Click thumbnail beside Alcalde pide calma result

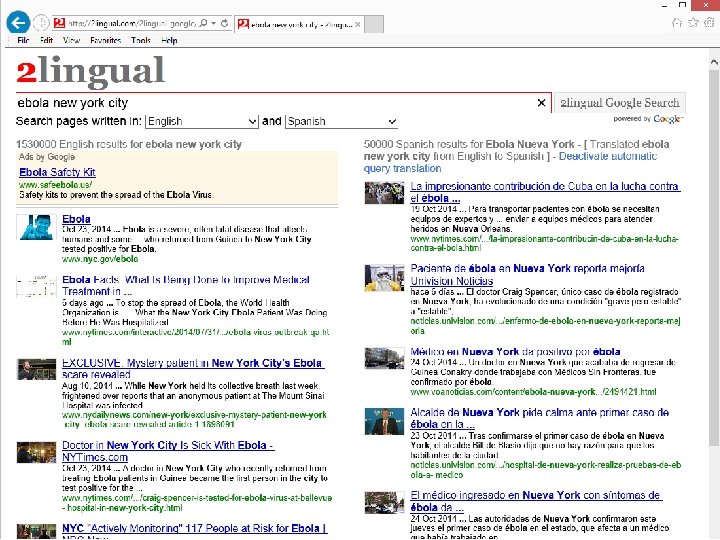point(384,421)
